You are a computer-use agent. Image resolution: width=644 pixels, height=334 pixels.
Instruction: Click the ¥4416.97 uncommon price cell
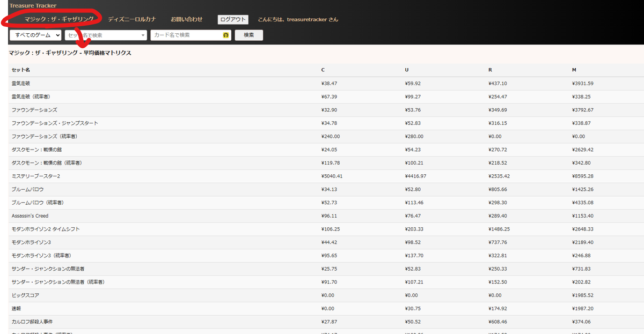point(415,176)
